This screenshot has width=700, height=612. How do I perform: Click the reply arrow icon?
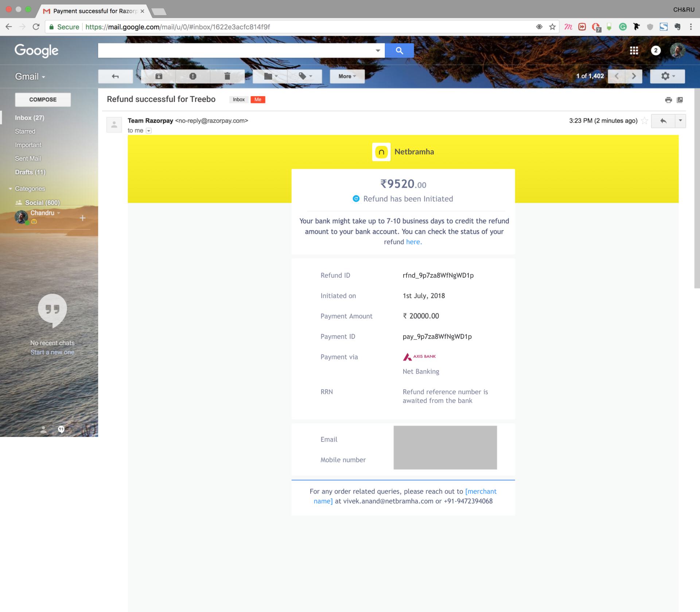click(x=662, y=121)
